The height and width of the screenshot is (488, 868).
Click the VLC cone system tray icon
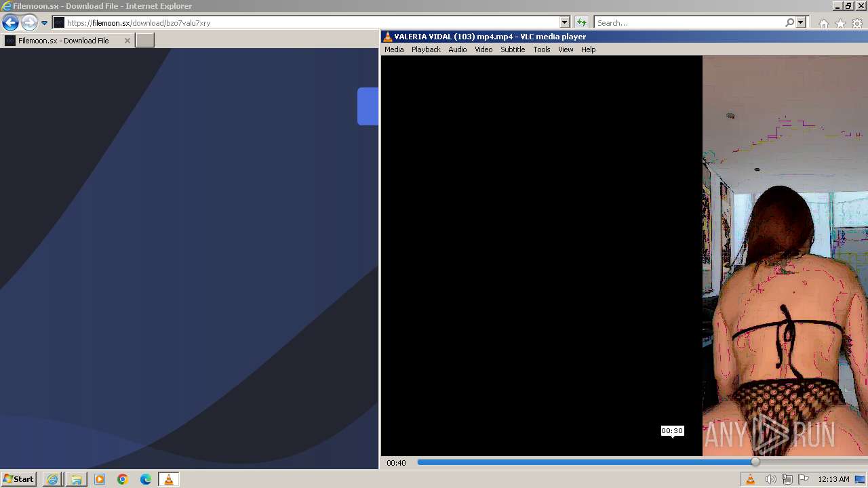tap(751, 479)
